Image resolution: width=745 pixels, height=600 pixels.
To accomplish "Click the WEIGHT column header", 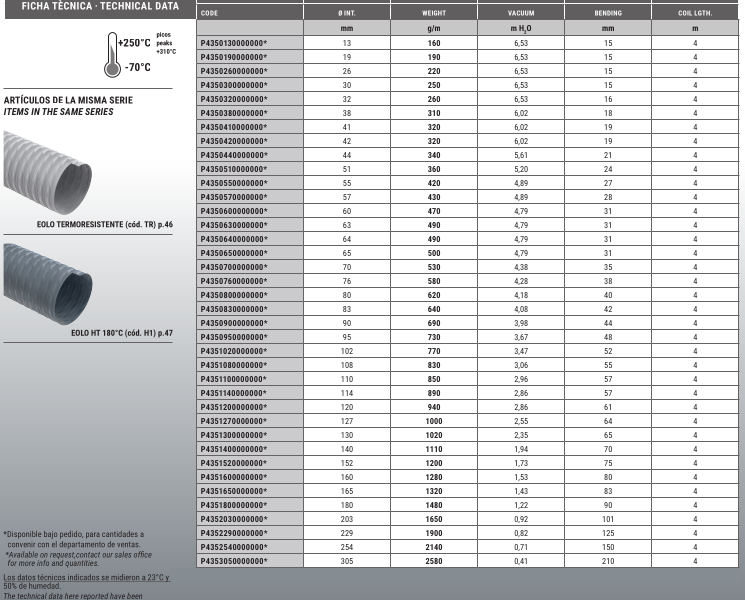I will click(434, 13).
